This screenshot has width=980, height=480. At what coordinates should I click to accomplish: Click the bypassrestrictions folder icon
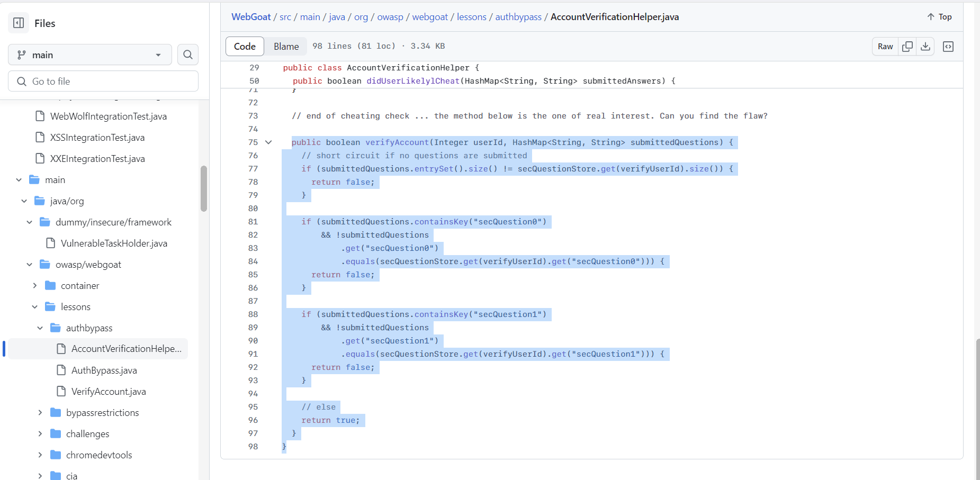click(x=56, y=412)
